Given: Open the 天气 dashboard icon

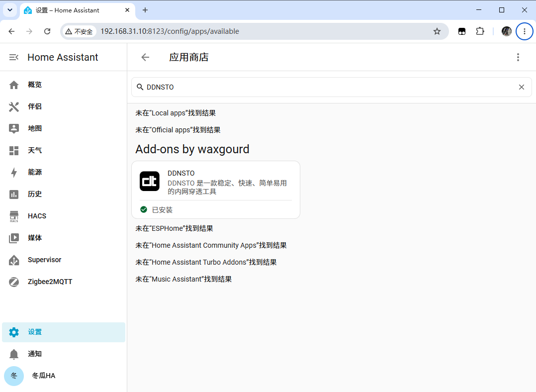Looking at the screenshot, I should click(x=14, y=151).
